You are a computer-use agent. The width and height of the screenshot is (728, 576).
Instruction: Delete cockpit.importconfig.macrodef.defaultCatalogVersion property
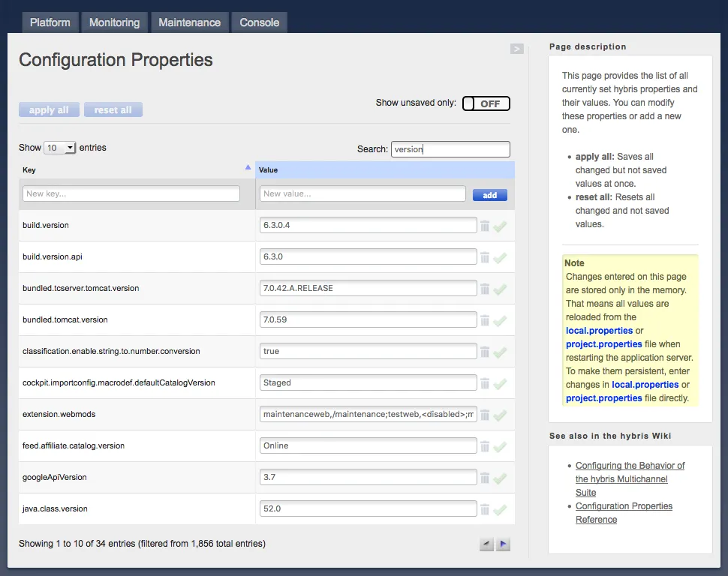pos(485,384)
